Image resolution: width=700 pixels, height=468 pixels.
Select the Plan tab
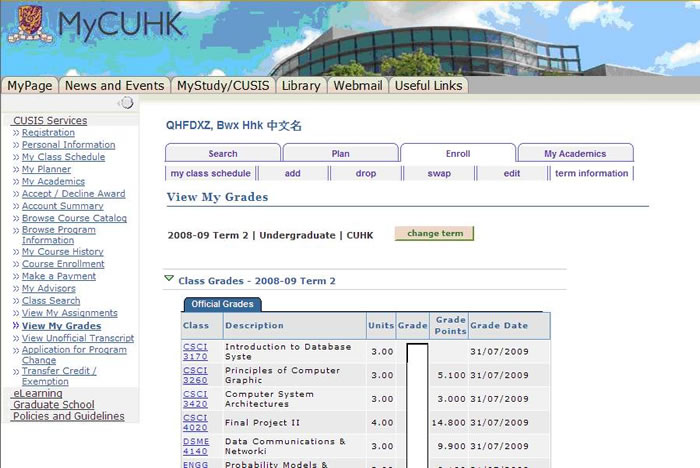point(341,153)
